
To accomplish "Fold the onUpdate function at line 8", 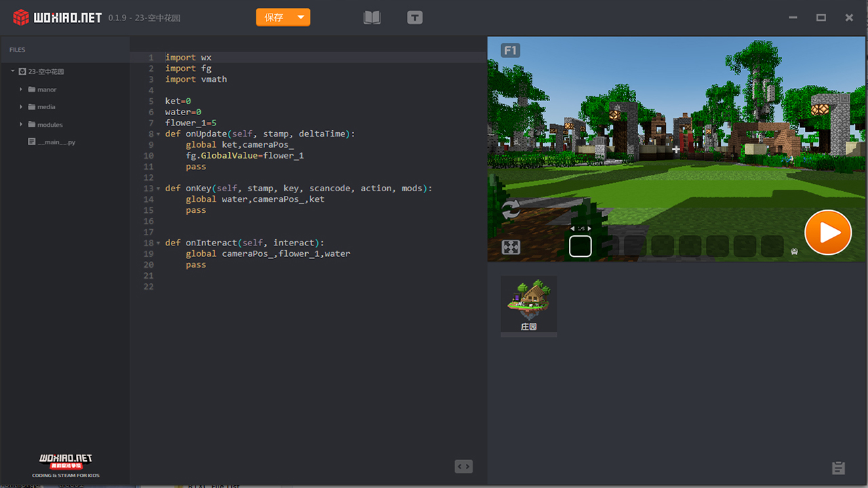I will click(159, 134).
